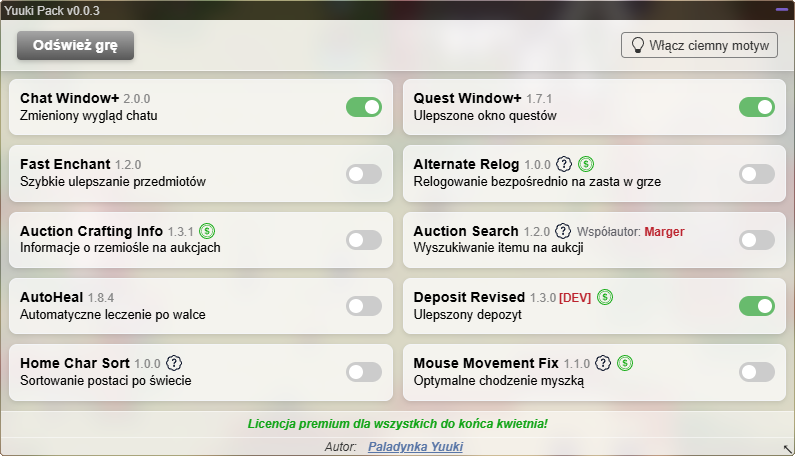795x456 pixels.
Task: Click Auction Crafting Info premium coin icon
Action: tap(207, 230)
